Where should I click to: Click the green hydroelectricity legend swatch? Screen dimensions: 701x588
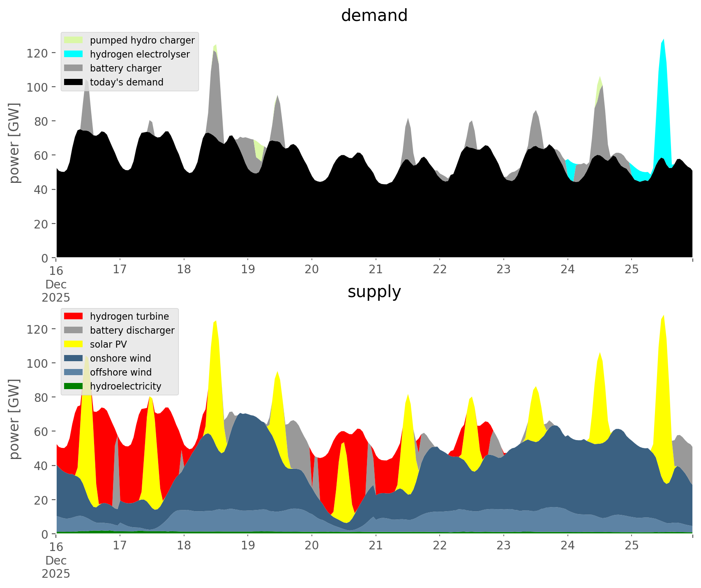74,386
